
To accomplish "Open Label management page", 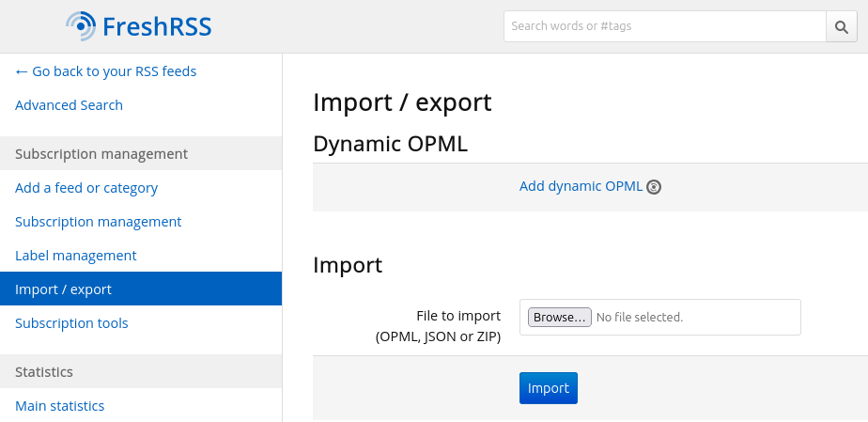I will point(75,256).
